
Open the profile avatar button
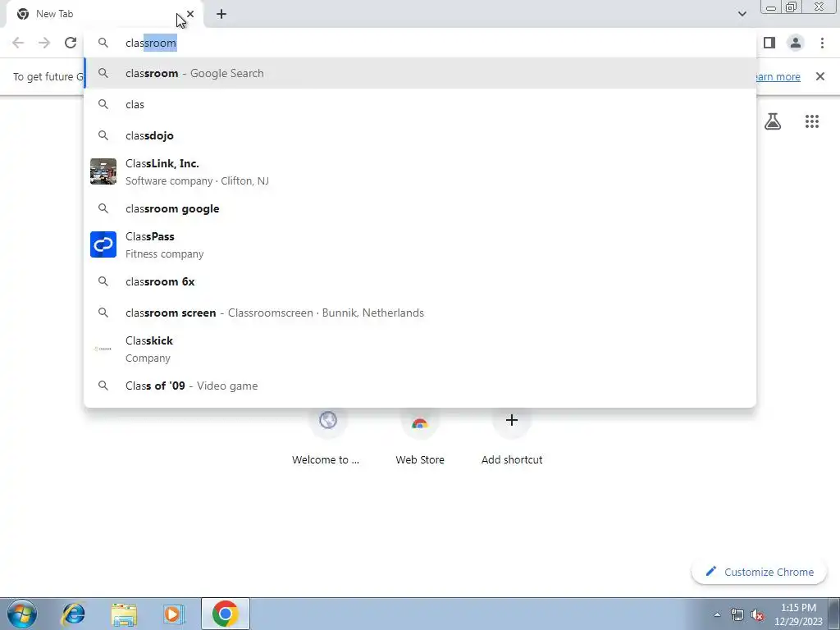coord(796,43)
